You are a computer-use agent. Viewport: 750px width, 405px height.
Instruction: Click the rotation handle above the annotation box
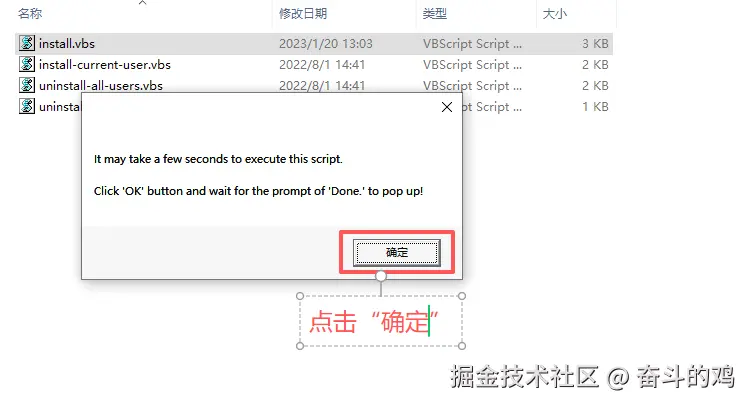click(x=381, y=276)
